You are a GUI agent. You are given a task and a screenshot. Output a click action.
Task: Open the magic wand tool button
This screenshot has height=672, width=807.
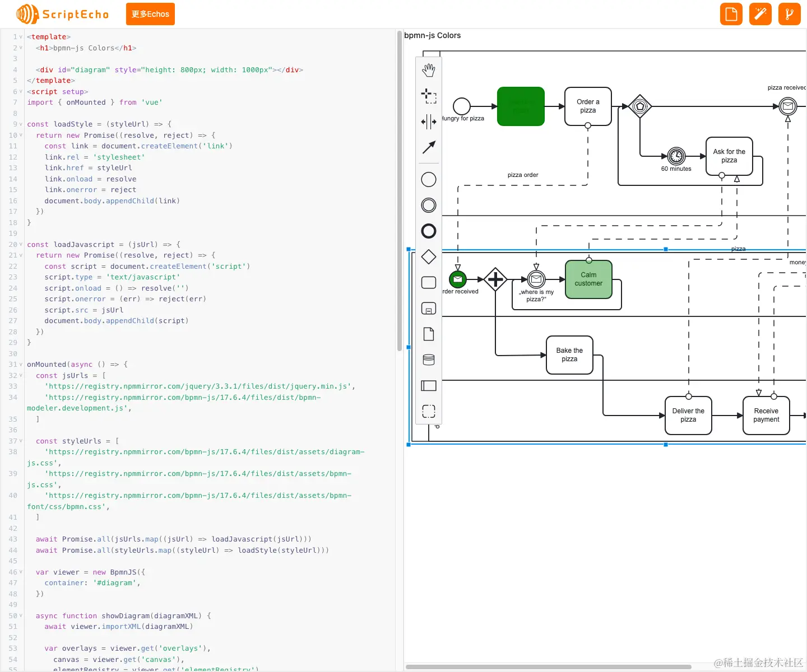[760, 14]
